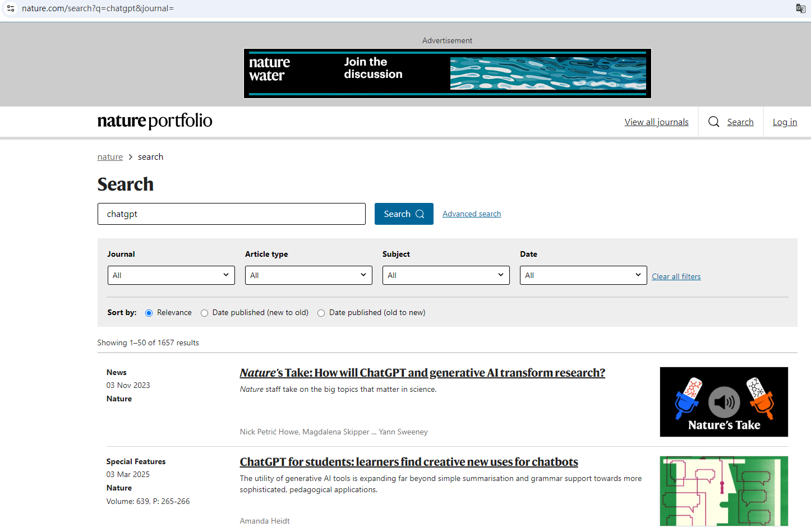This screenshot has width=811, height=532.
Task: Open the Journal filter dropdown
Action: [171, 275]
